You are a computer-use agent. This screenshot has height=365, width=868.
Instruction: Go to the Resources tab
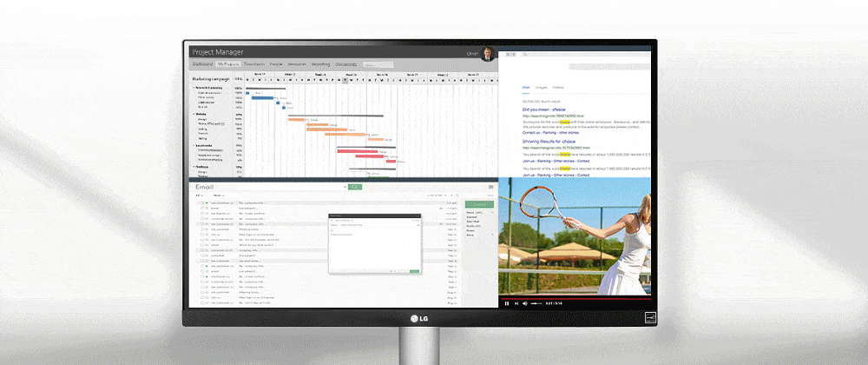click(297, 64)
